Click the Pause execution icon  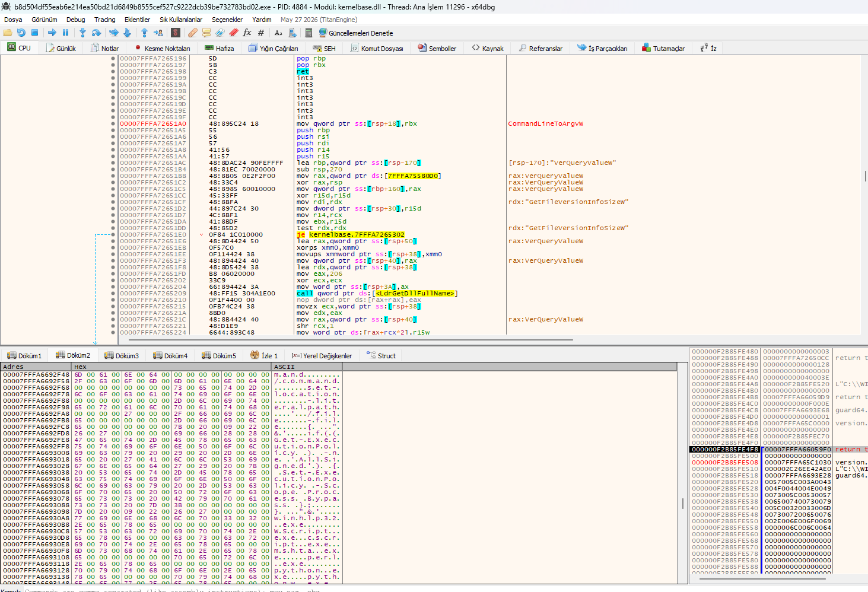tap(65, 33)
